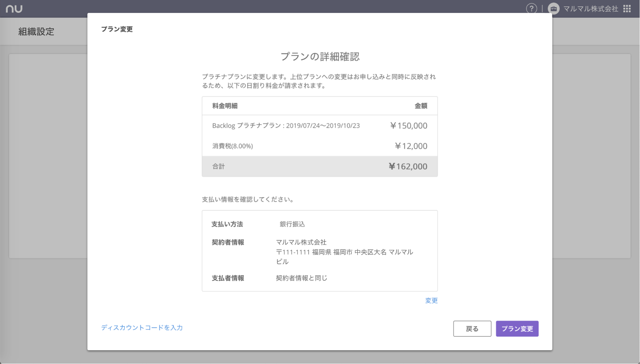
Task: Click 支払い情報を確認してください text
Action: 248,199
